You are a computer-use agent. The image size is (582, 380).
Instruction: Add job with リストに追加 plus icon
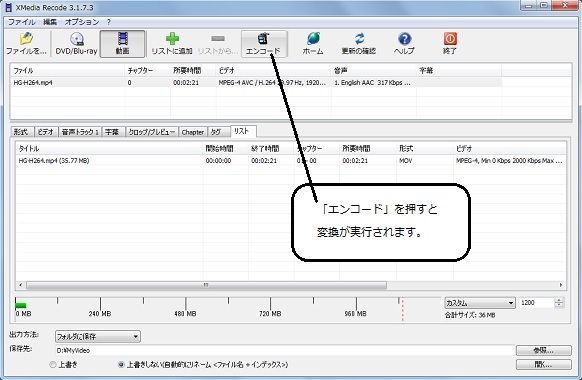(x=172, y=44)
